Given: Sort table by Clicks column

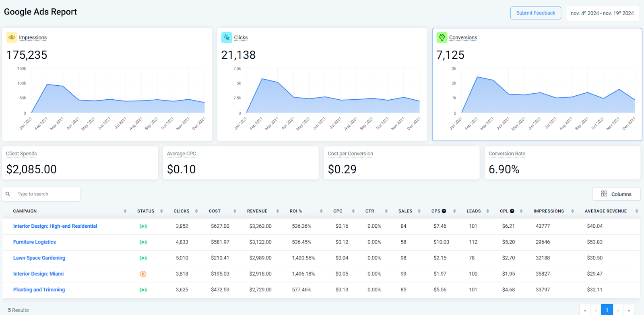Looking at the screenshot, I should [196, 211].
